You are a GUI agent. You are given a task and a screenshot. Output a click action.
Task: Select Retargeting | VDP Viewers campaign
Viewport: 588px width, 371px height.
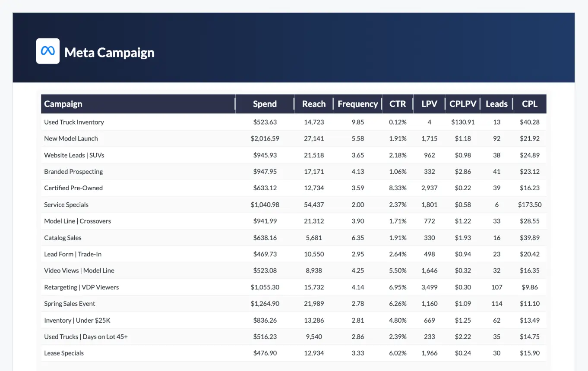[81, 287]
